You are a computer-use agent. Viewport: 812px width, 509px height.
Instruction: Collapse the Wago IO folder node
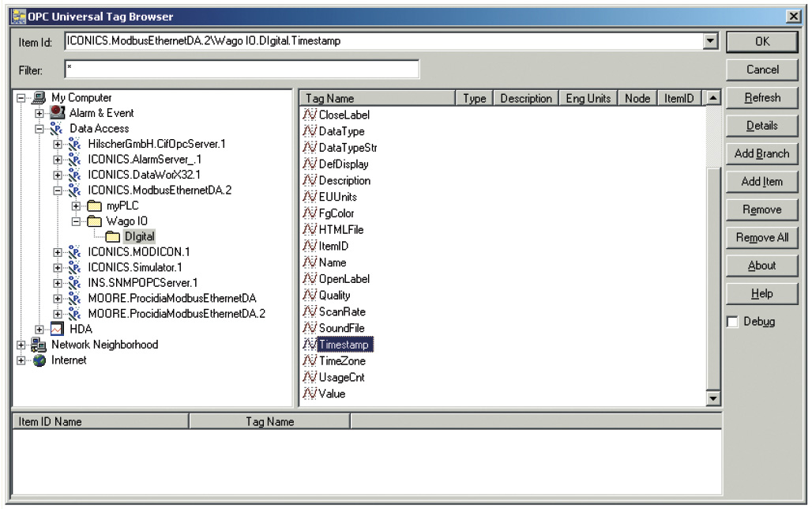click(x=76, y=222)
